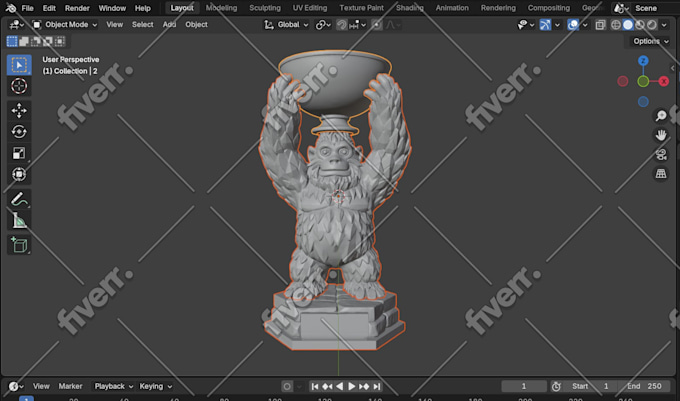Select the Move tool

(19, 111)
